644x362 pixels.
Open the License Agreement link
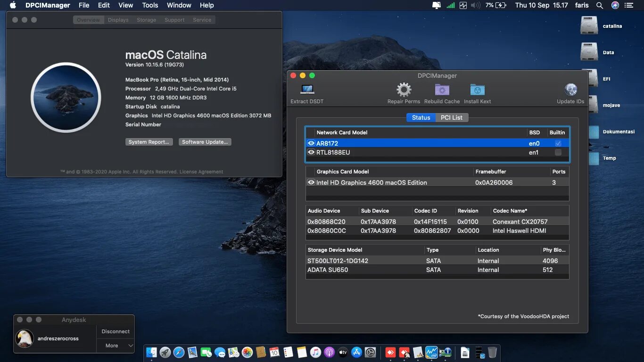click(x=201, y=172)
